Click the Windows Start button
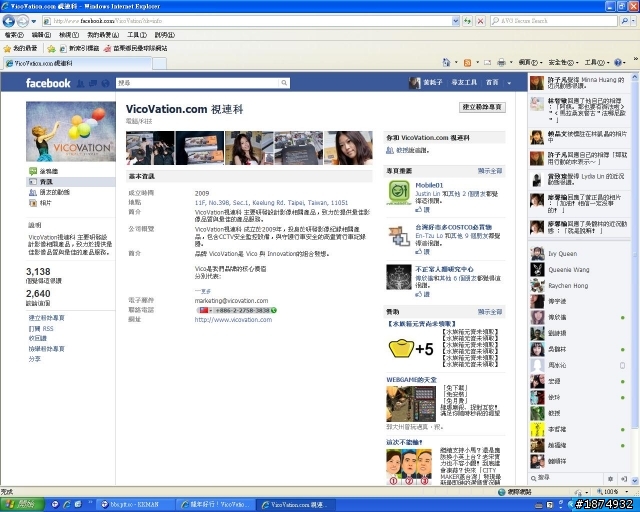 22,504
